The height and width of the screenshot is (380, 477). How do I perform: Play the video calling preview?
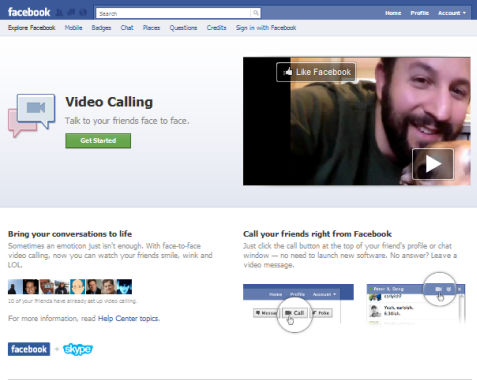(x=433, y=164)
